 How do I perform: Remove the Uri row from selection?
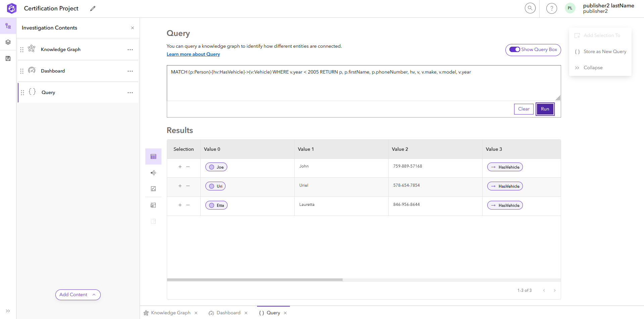click(188, 186)
